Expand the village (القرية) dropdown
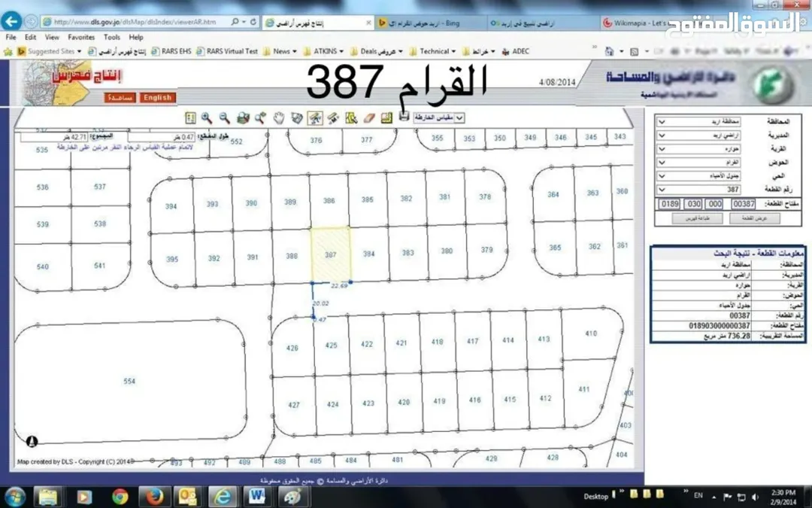Screen dimensions: 812x508 click(x=698, y=149)
